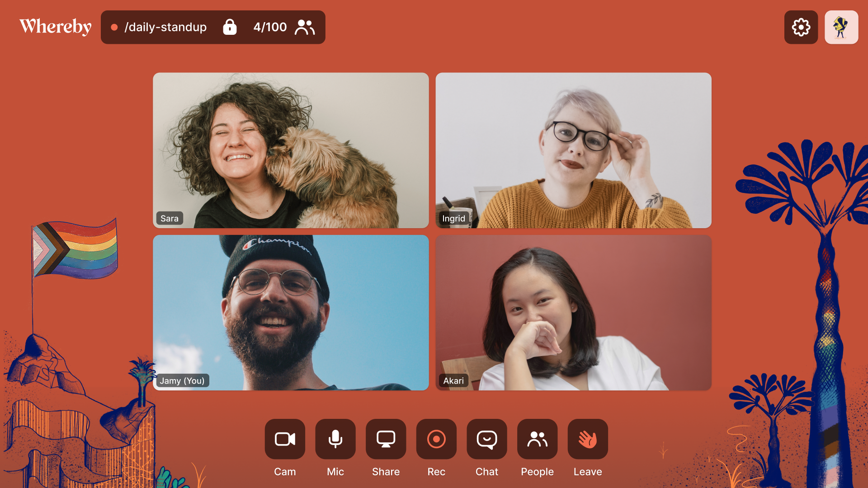Open settings via the gear icon
The width and height of the screenshot is (868, 488).
click(x=801, y=27)
